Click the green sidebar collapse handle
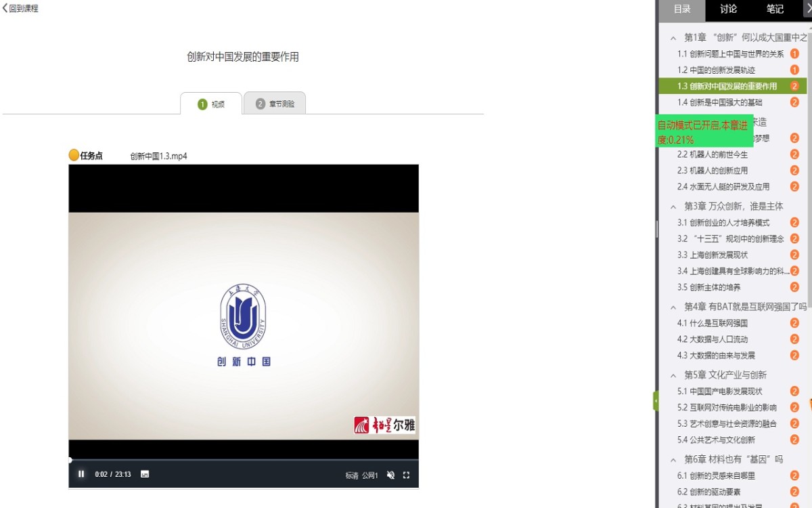 point(655,401)
